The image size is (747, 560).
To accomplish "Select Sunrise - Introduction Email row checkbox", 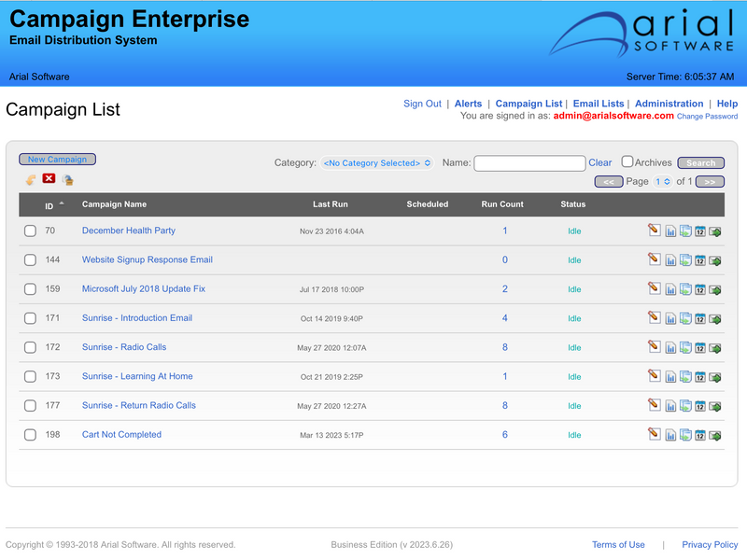I will coord(30,318).
